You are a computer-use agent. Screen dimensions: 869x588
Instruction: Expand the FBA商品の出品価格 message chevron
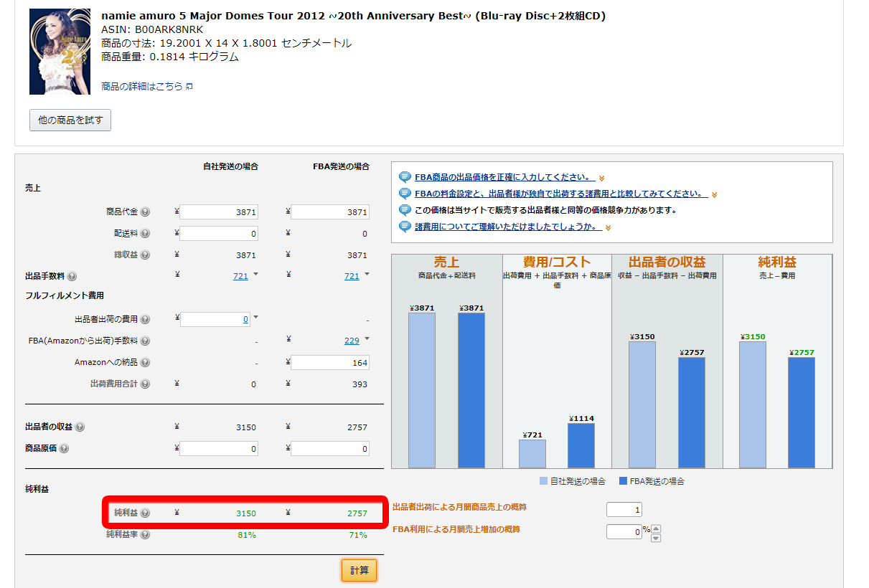coord(602,179)
